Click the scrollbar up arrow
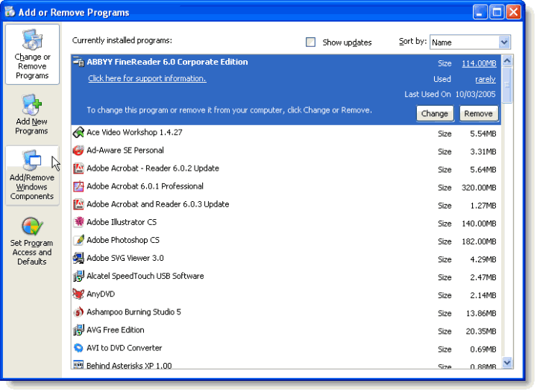Viewport: 537px width, 392px height. (507, 61)
